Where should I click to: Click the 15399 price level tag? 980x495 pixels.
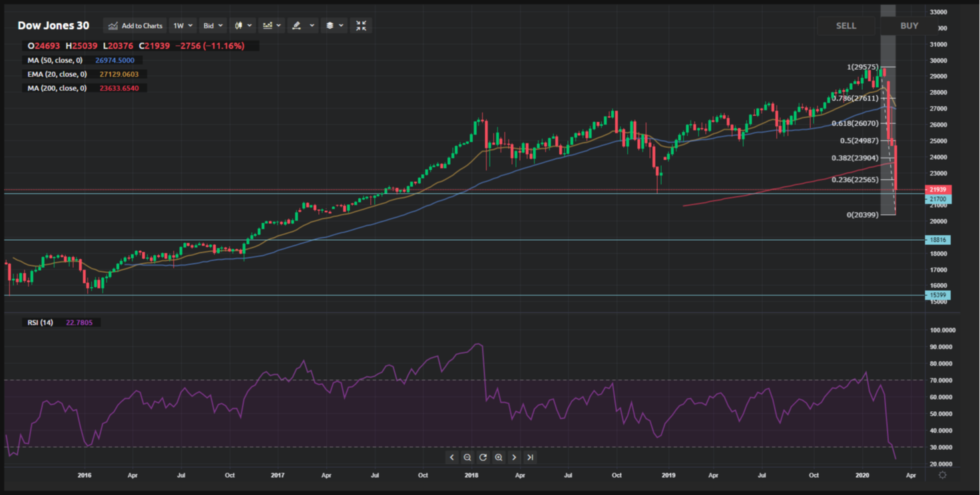pyautogui.click(x=938, y=295)
